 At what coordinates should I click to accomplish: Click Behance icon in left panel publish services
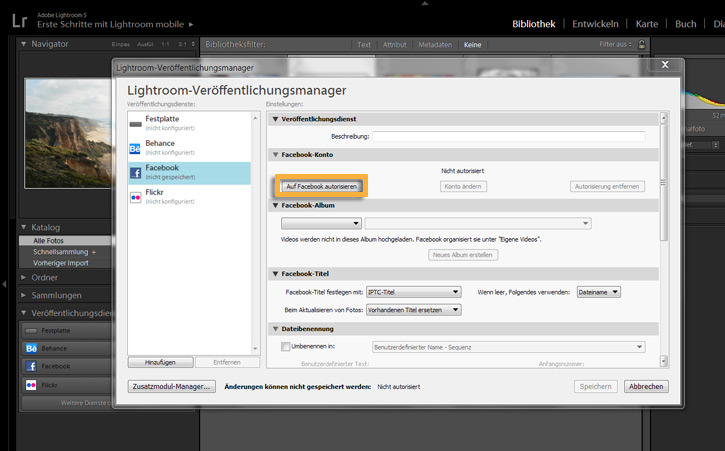tap(31, 348)
